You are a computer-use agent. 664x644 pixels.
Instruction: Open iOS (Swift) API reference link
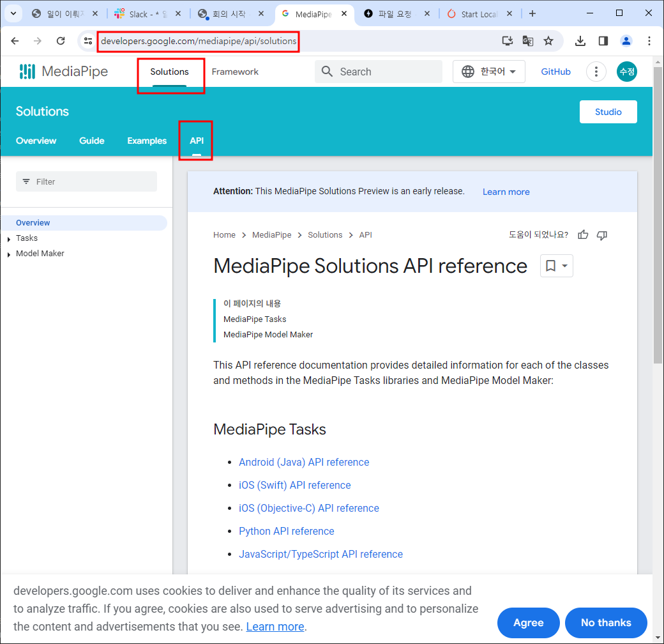pos(295,485)
